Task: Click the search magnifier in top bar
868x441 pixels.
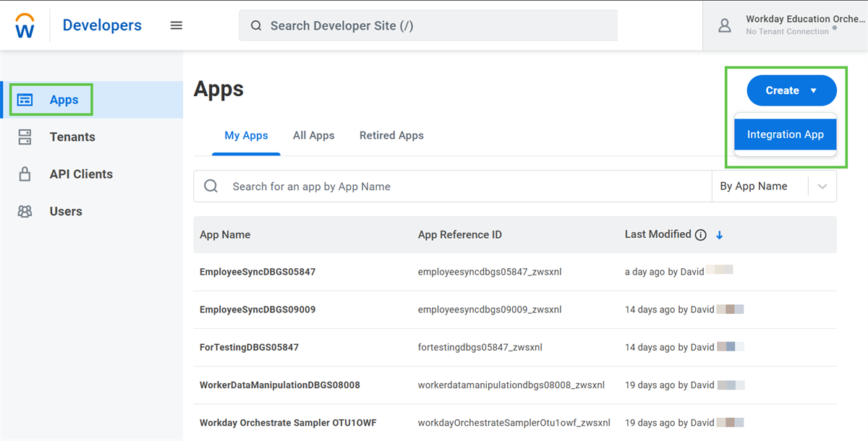Action: coord(256,25)
